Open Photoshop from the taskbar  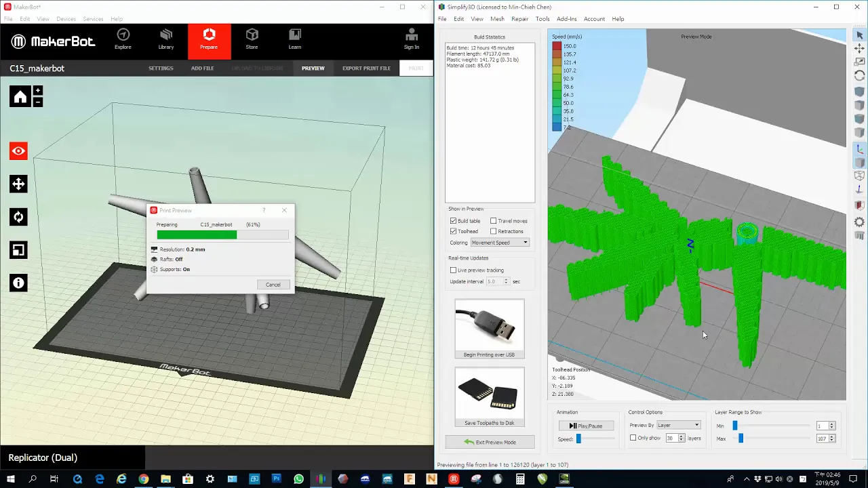click(x=276, y=479)
